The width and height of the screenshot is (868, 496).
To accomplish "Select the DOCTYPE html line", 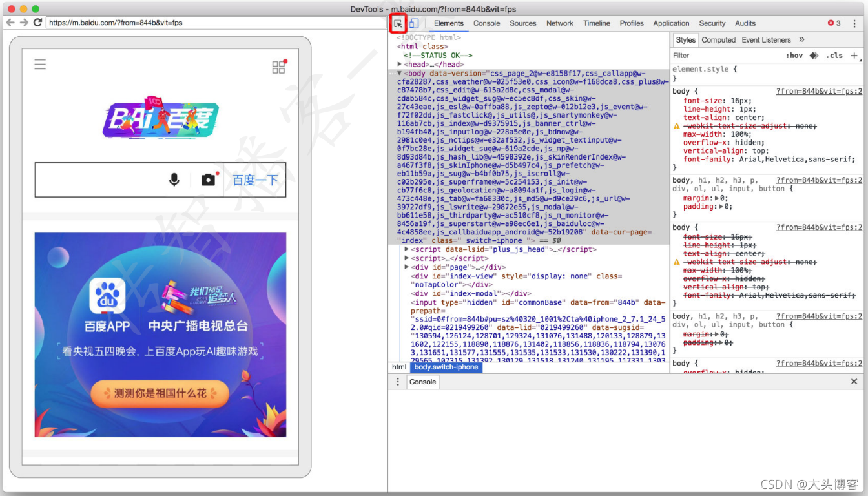I will pos(429,37).
